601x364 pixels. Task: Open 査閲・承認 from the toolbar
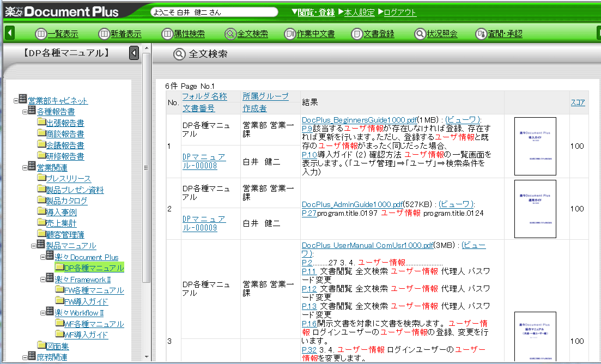[x=481, y=34]
